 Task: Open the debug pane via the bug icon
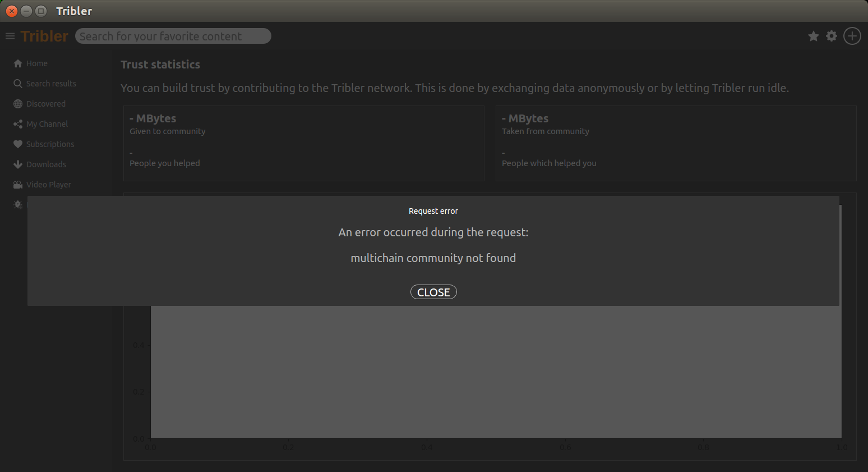coord(17,204)
